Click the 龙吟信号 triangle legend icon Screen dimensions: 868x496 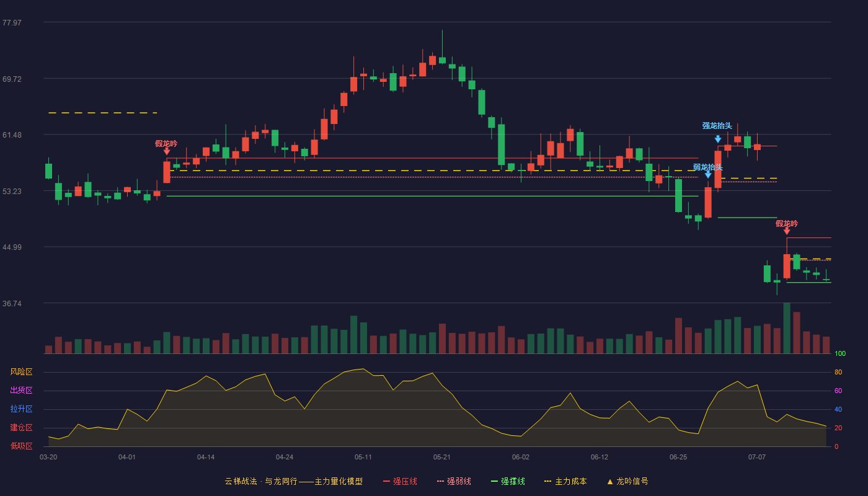click(610, 481)
